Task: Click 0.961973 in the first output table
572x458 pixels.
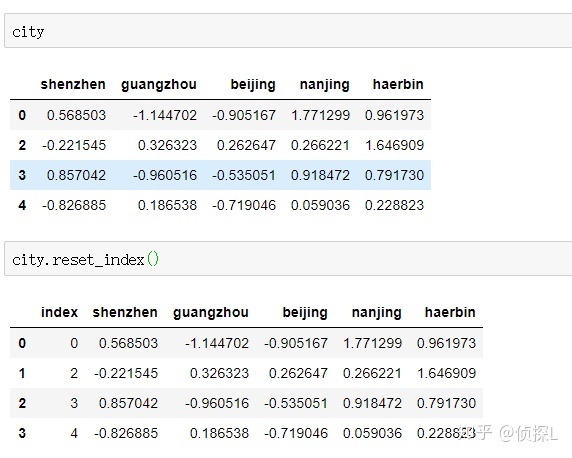Action: [394, 115]
